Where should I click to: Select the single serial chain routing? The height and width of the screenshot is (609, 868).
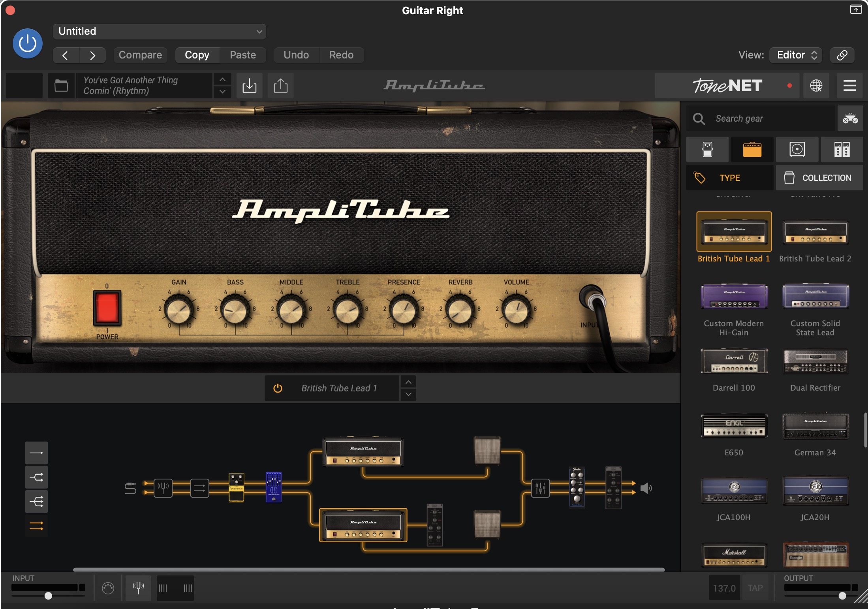click(x=36, y=453)
